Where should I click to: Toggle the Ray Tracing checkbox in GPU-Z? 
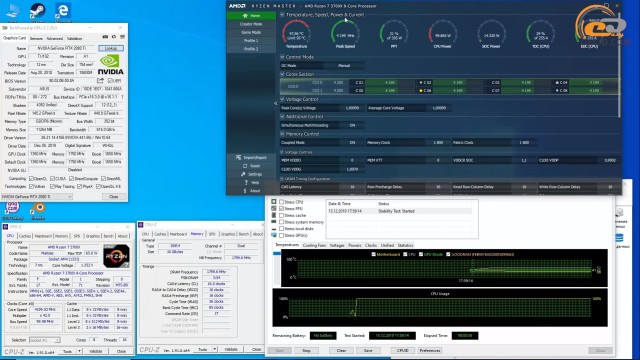pyautogui.click(x=52, y=187)
